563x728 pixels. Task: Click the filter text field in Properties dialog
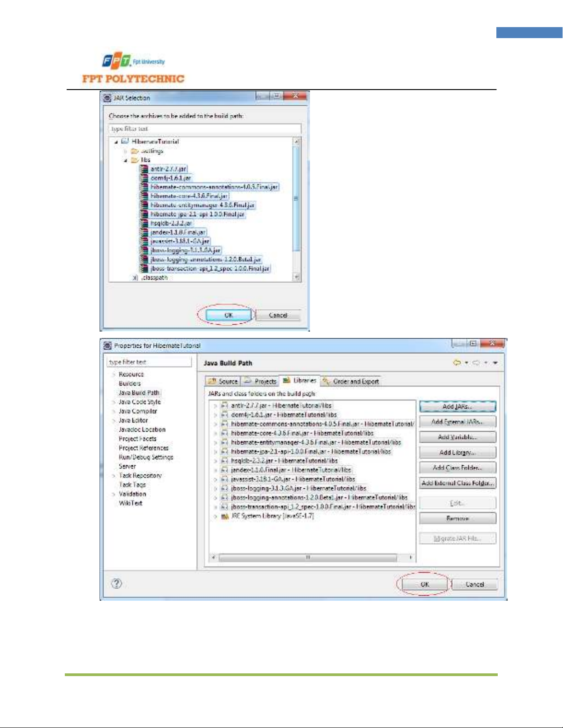click(x=149, y=362)
